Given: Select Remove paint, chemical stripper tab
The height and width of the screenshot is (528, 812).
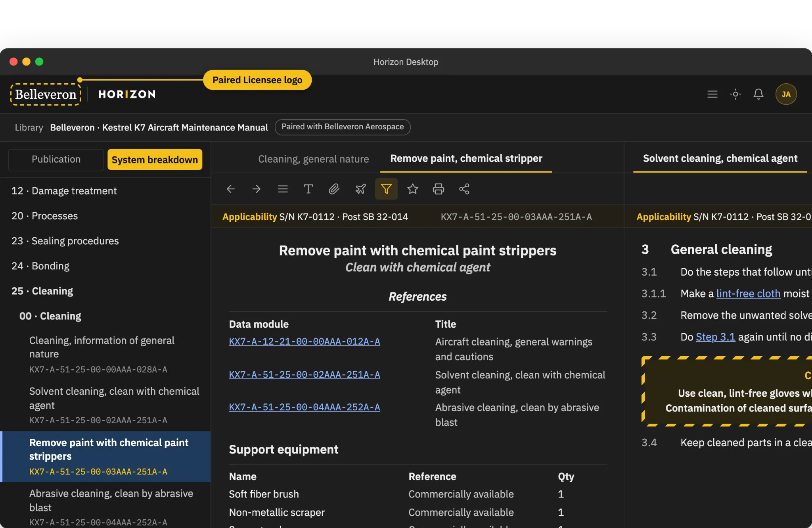Looking at the screenshot, I should (466, 158).
